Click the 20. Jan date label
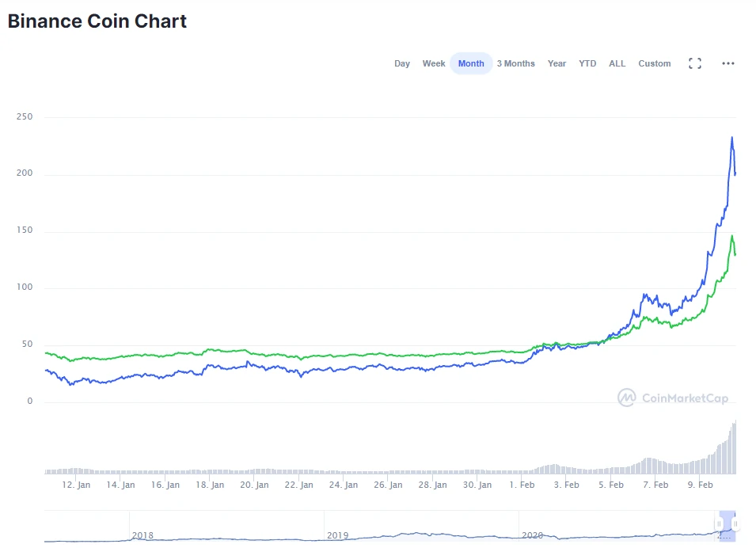 coord(254,485)
